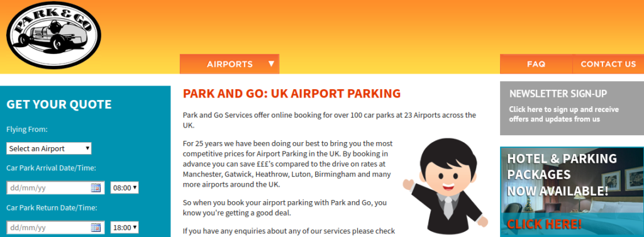Open the arrival date calendar icon
This screenshot has width=644, height=237.
pos(96,188)
